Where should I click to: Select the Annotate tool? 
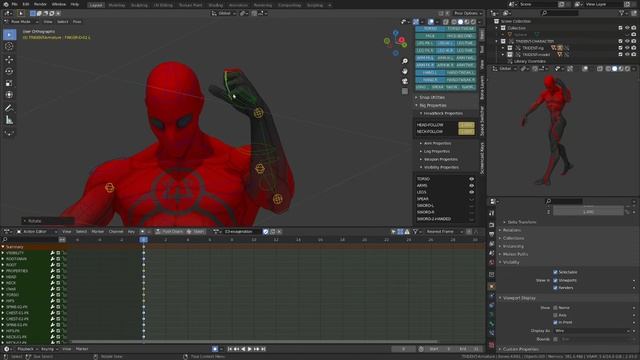coord(9,108)
